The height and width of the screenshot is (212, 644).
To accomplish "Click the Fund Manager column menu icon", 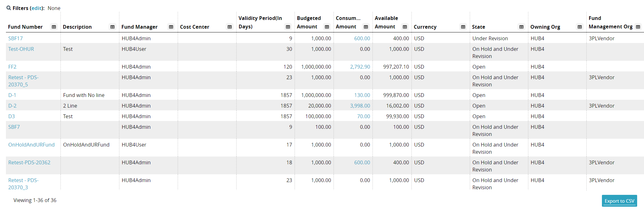I will coord(171,27).
